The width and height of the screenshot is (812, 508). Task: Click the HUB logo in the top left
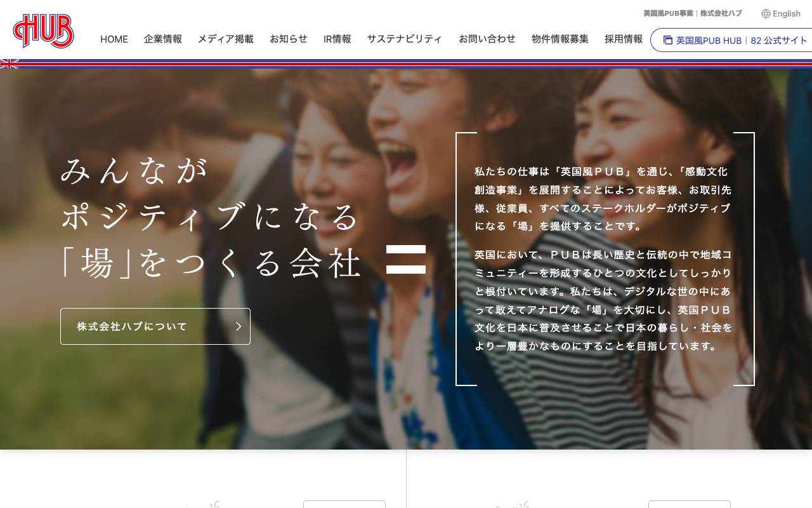[43, 32]
